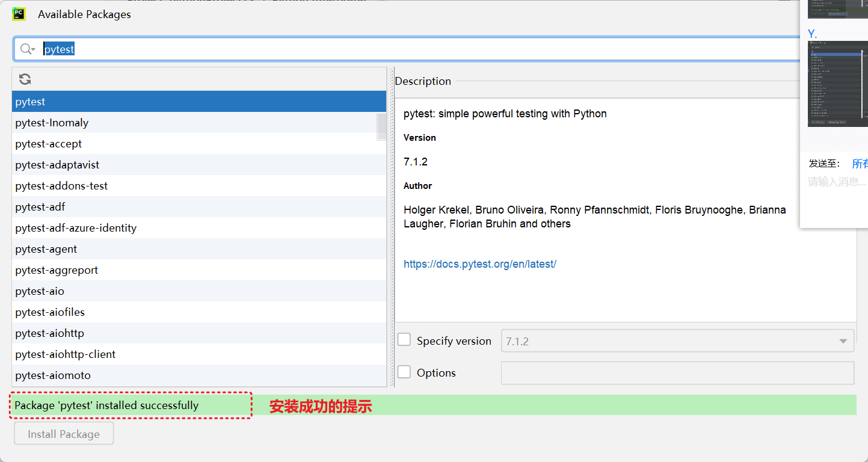Select the pytest package row
The height and width of the screenshot is (462, 868).
click(199, 102)
